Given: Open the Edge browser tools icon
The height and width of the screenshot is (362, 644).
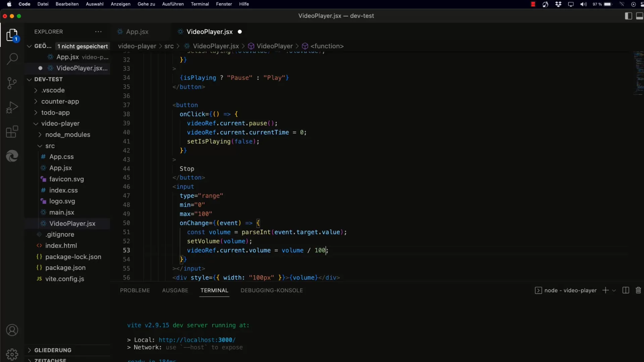Looking at the screenshot, I should tap(12, 156).
